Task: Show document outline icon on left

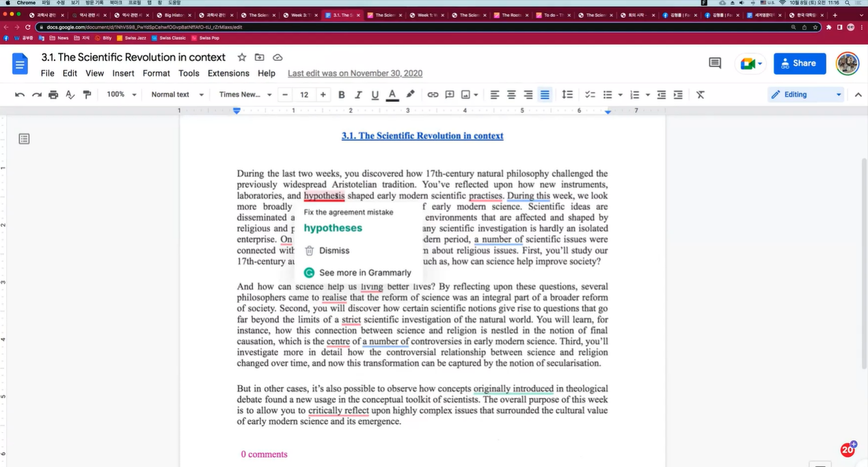Action: (x=24, y=139)
